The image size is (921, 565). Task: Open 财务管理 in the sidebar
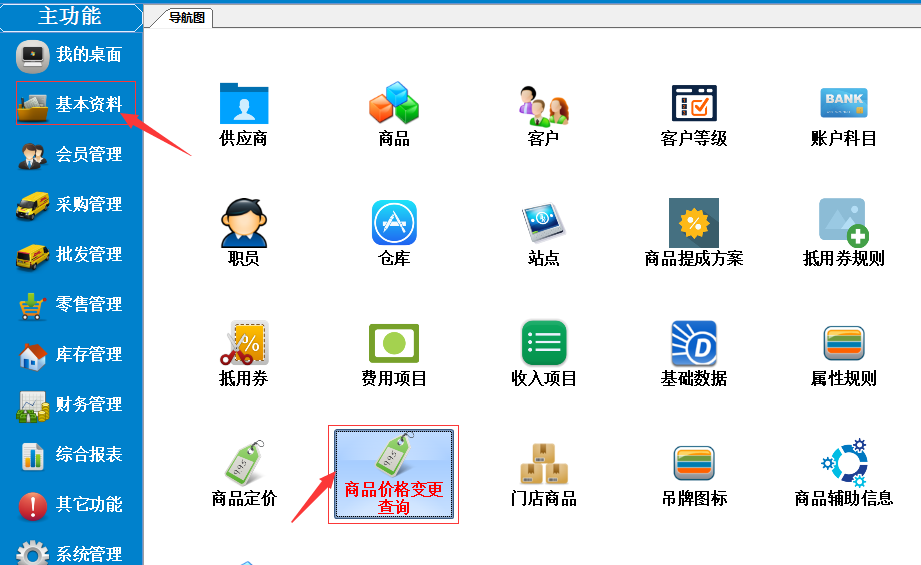pyautogui.click(x=69, y=405)
